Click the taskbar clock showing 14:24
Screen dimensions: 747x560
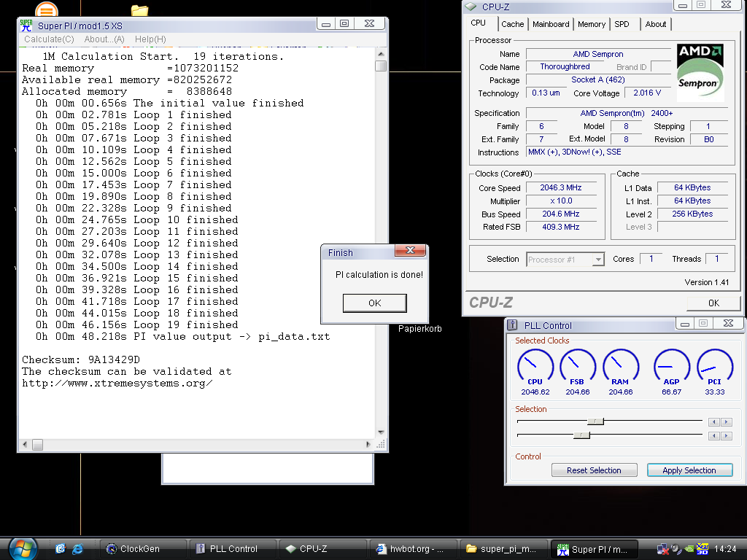click(x=725, y=549)
